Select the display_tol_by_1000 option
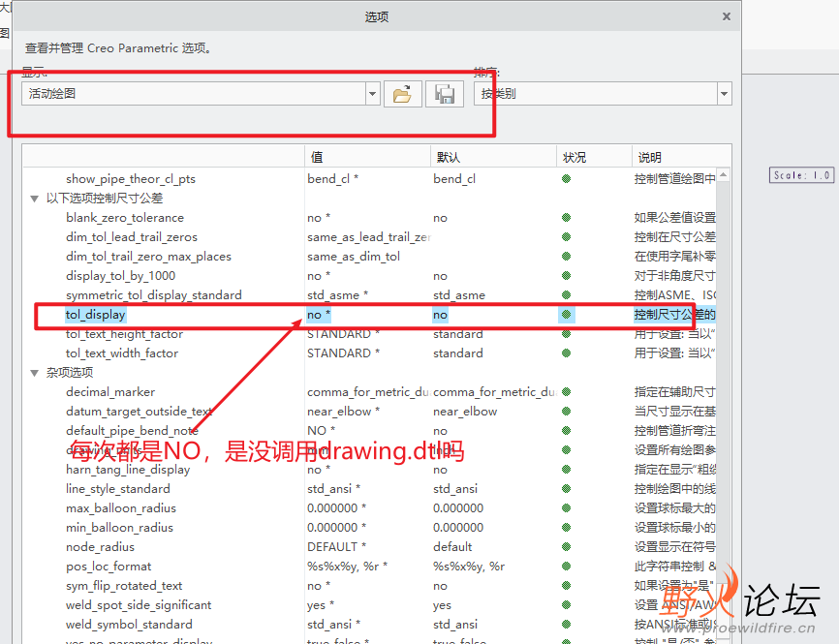This screenshot has height=644, width=839. pyautogui.click(x=120, y=275)
